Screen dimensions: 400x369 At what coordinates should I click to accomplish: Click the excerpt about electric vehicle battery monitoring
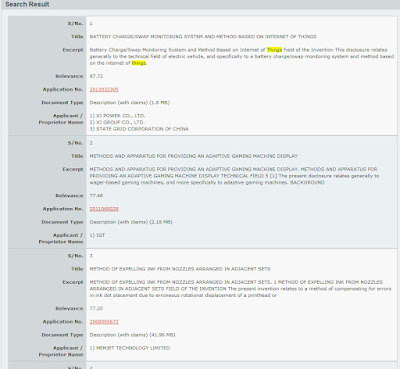pos(242,56)
